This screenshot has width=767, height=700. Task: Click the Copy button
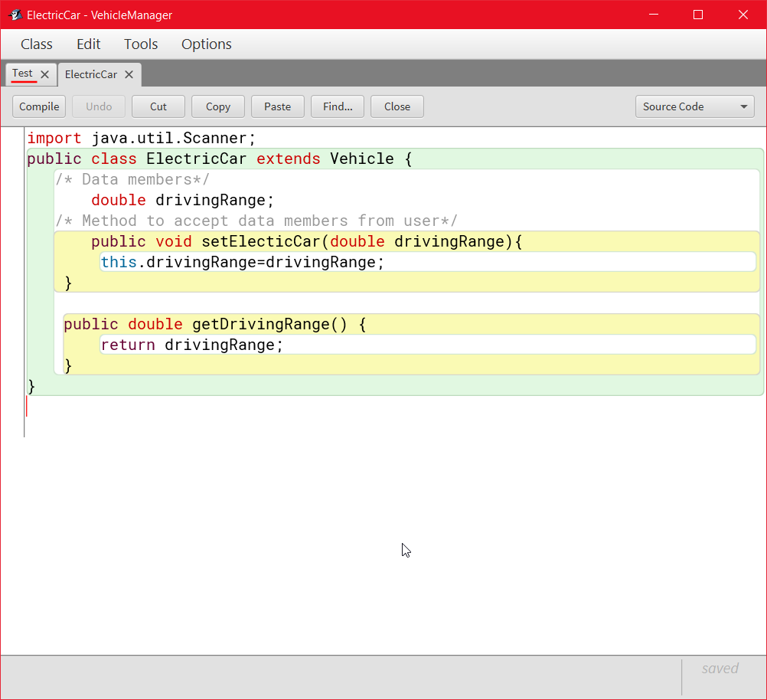tap(218, 106)
